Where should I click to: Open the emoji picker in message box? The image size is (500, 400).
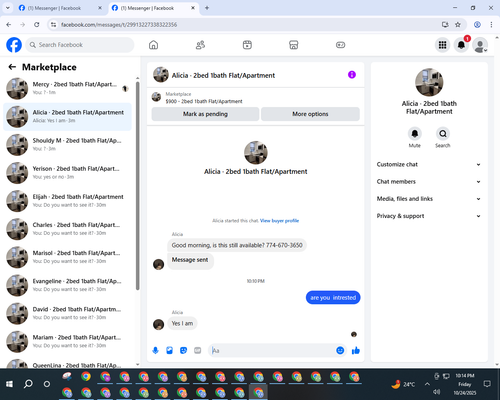click(x=340, y=350)
